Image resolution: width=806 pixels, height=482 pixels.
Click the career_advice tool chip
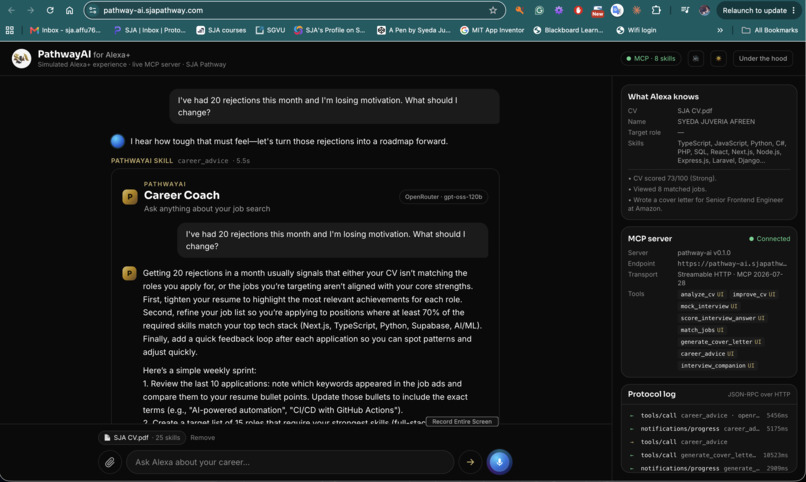click(x=707, y=354)
